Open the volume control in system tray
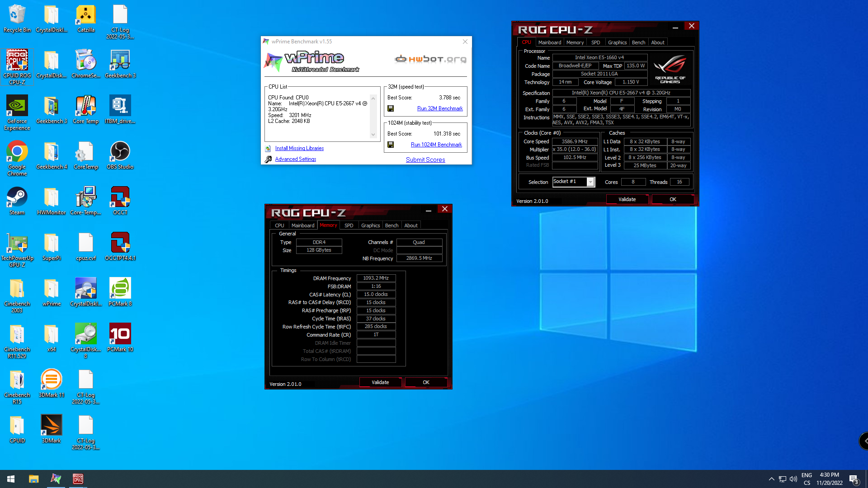The height and width of the screenshot is (488, 868). (x=793, y=479)
